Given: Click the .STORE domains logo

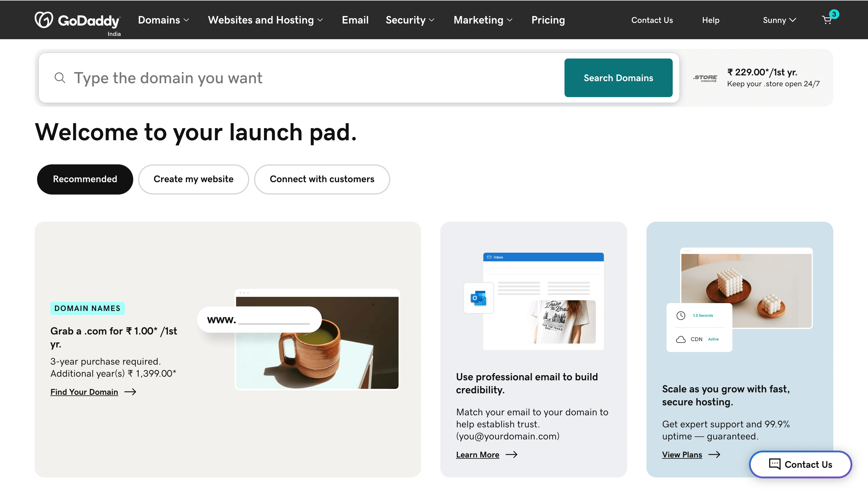Looking at the screenshot, I should pyautogui.click(x=705, y=78).
